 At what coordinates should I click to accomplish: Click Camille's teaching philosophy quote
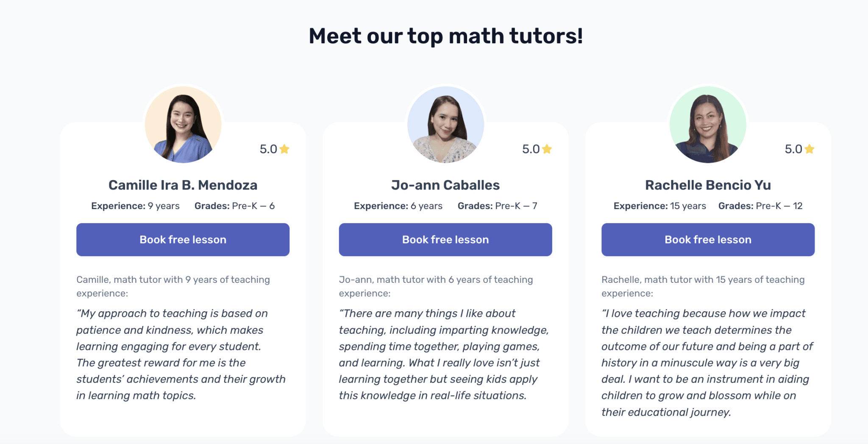click(x=181, y=354)
